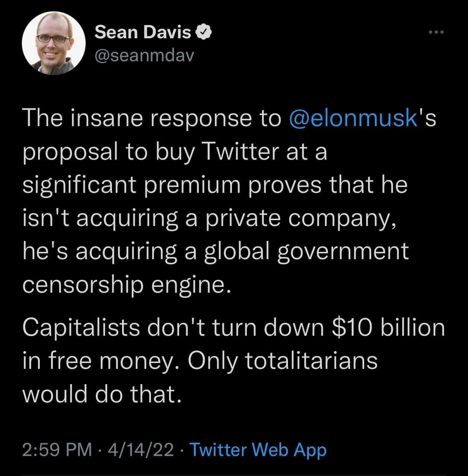The width and height of the screenshot is (468, 476).
Task: Open the Twitter Web App source link
Action: (258, 450)
